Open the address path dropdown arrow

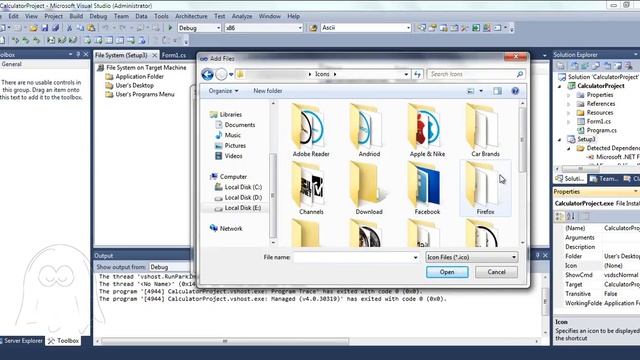pos(406,74)
